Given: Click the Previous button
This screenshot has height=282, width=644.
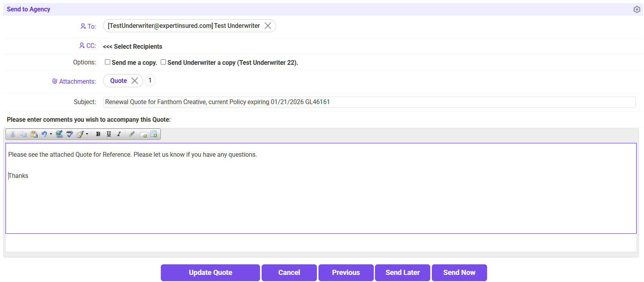Looking at the screenshot, I should coord(346,273).
